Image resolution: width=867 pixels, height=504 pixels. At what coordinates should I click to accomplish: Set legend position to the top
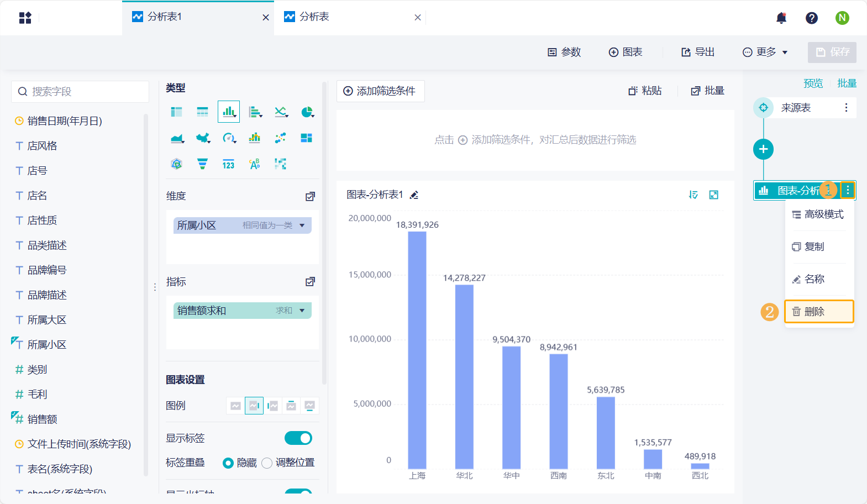pos(291,406)
